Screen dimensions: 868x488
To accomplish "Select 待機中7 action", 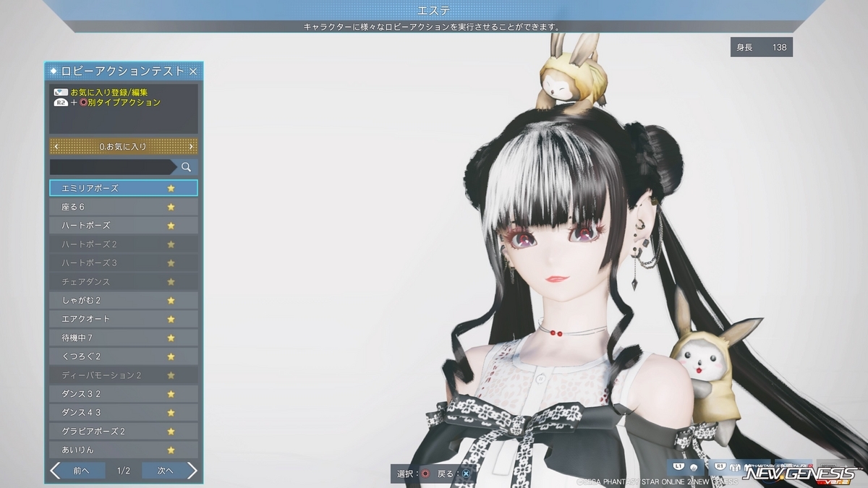I will pos(124,338).
